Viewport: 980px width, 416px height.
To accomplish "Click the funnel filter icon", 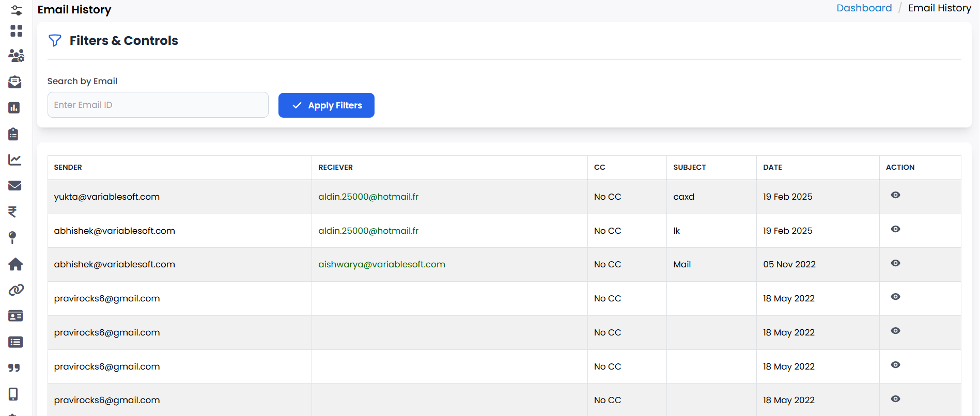I will coord(55,41).
